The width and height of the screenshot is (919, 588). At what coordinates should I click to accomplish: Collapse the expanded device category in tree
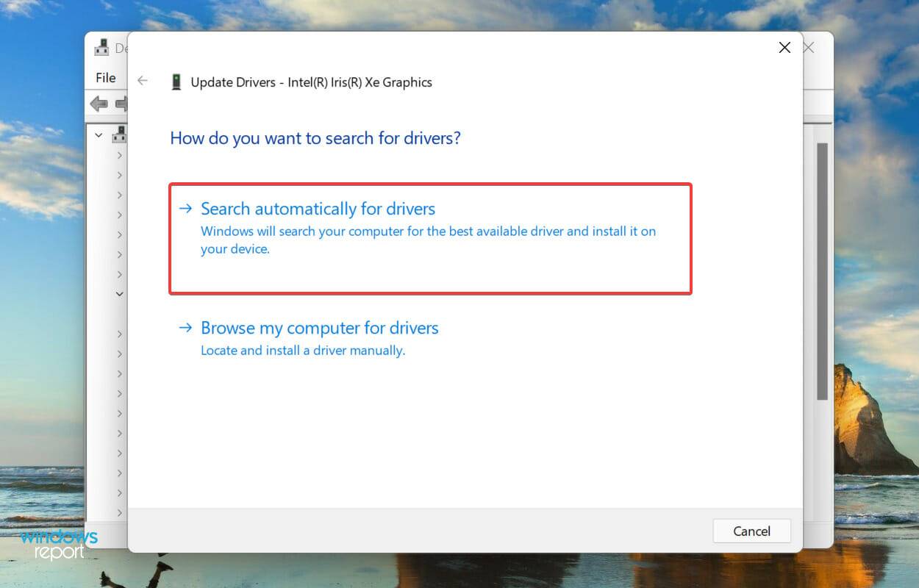[x=119, y=294]
